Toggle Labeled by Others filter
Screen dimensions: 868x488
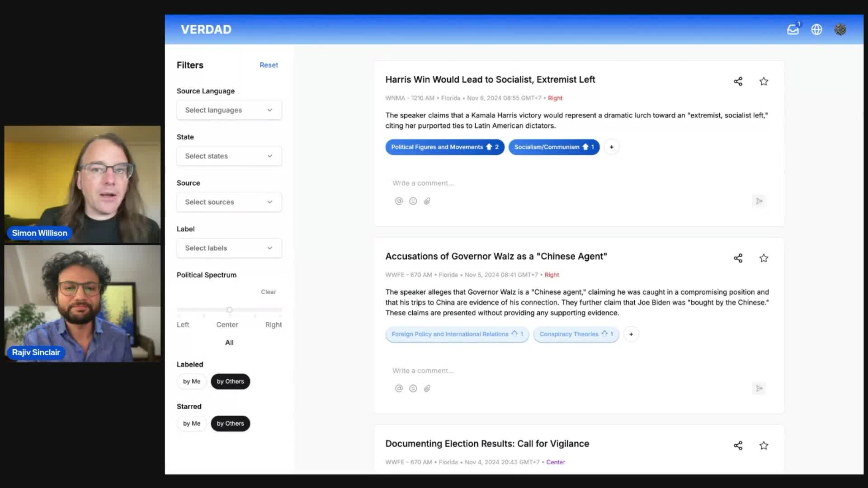coord(230,381)
